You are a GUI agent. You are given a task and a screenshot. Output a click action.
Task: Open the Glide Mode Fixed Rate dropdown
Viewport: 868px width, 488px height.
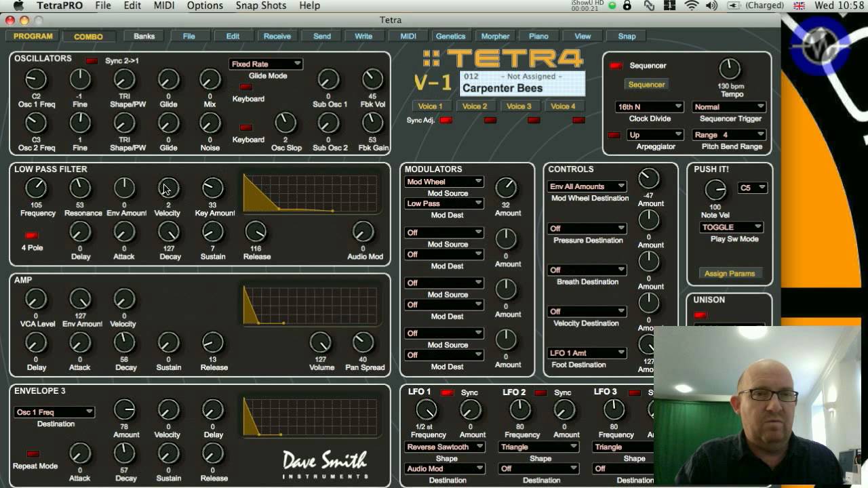266,64
